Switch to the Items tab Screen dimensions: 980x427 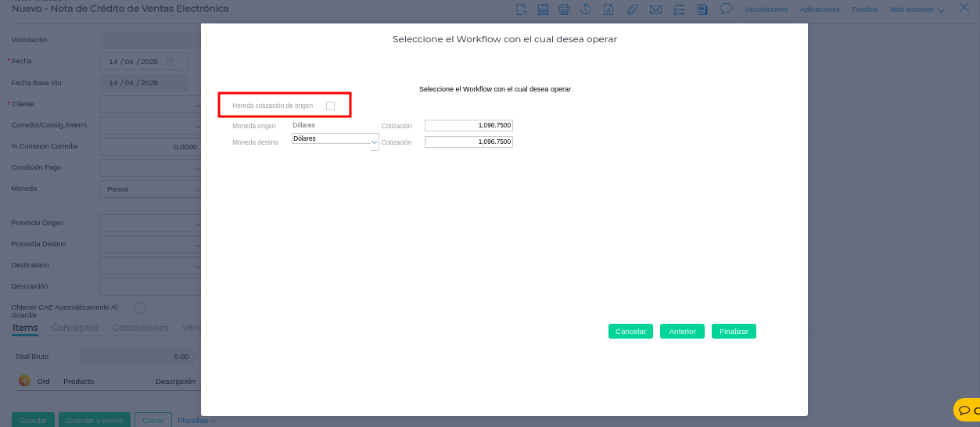25,328
